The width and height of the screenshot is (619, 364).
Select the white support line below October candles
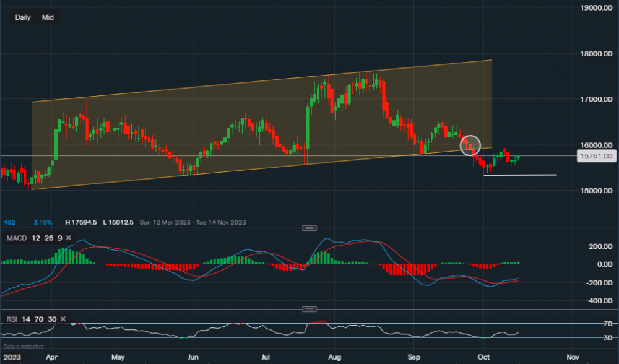[520, 175]
